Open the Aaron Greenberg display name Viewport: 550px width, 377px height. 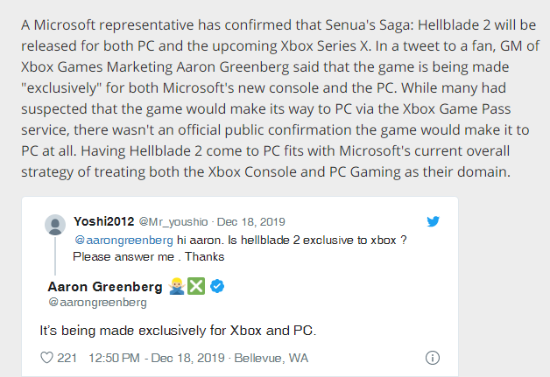(x=105, y=287)
